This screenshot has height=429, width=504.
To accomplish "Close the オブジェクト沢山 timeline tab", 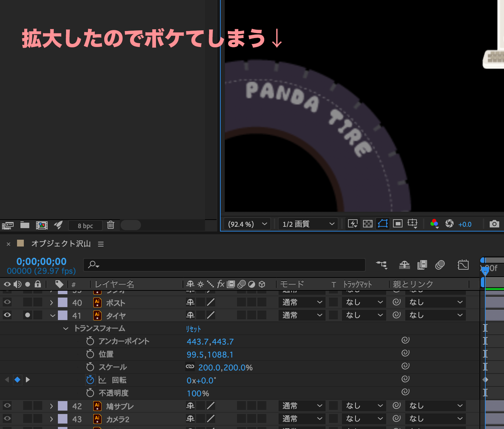I will (9, 244).
